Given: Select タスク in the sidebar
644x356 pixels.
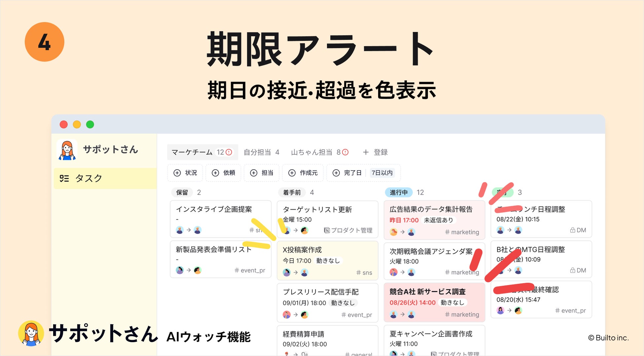Looking at the screenshot, I should tap(105, 178).
